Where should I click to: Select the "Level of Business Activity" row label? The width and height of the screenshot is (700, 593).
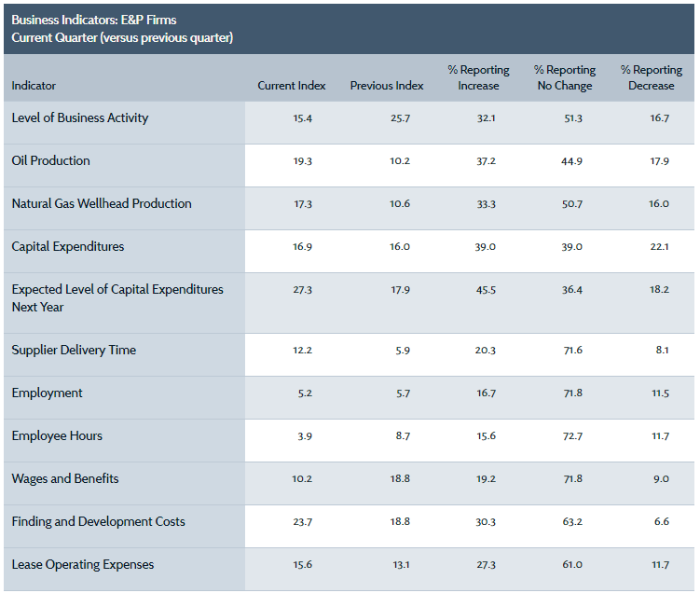pyautogui.click(x=80, y=118)
